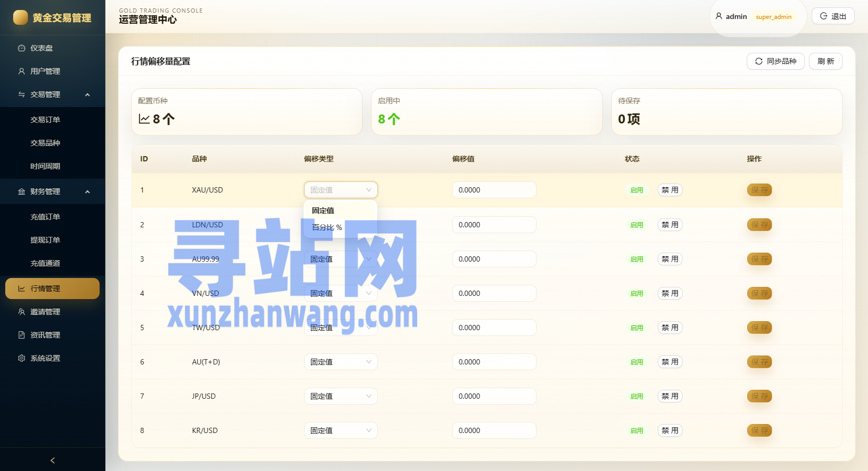Save JP/USD row with 保存
Image resolution: width=868 pixels, height=471 pixels.
point(759,396)
